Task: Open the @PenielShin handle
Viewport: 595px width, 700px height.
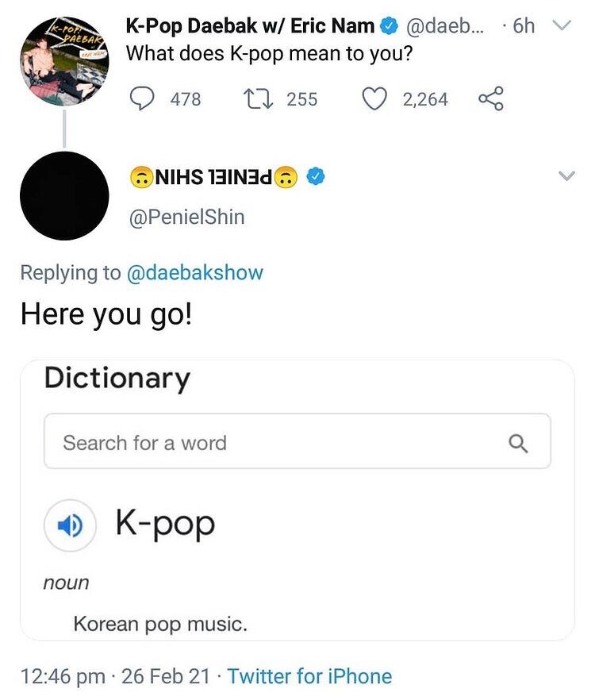Action: 186,217
